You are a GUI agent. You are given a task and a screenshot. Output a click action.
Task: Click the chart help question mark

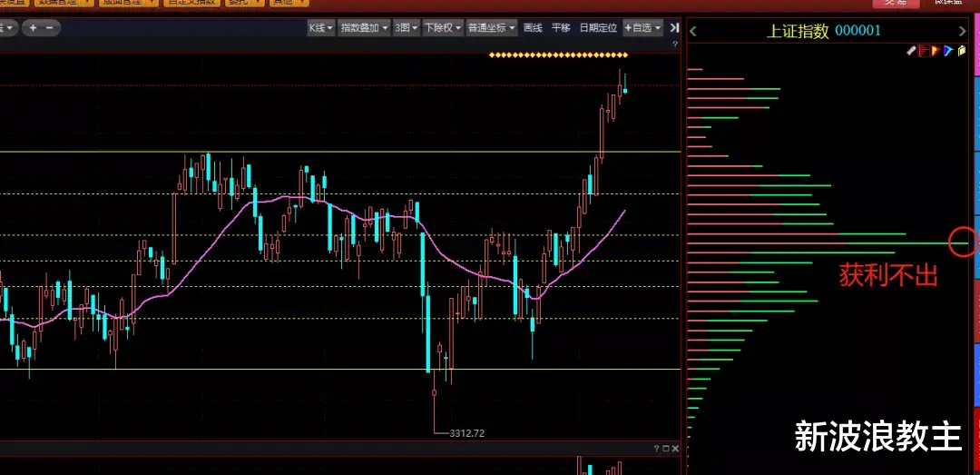click(x=674, y=45)
